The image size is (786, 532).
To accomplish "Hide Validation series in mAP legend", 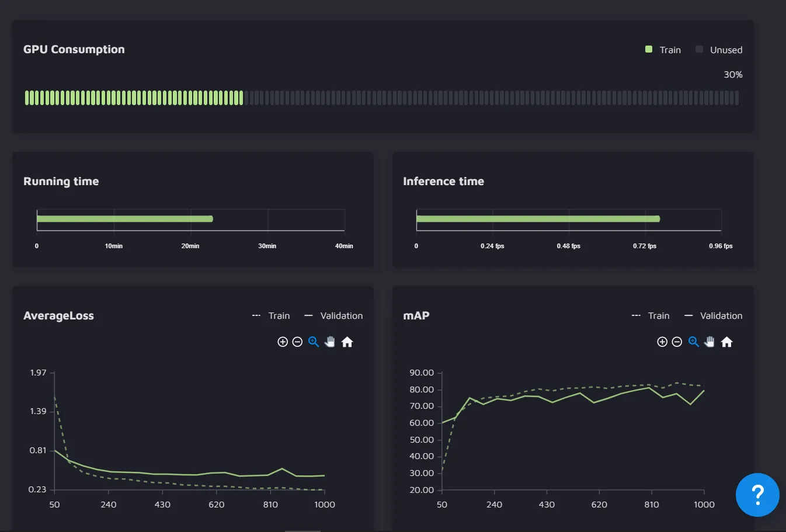I will click(714, 316).
